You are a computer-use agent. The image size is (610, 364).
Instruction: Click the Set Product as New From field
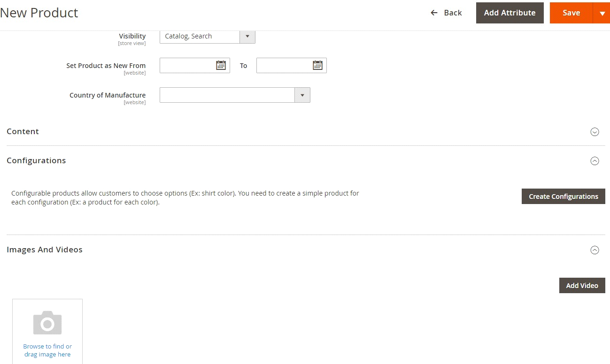(x=188, y=65)
